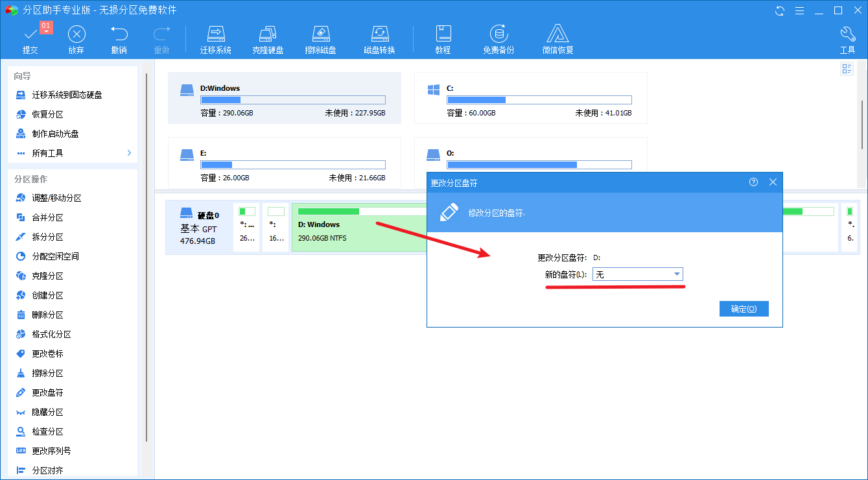Open Migrate System to SSD wizard link

[x=60, y=94]
